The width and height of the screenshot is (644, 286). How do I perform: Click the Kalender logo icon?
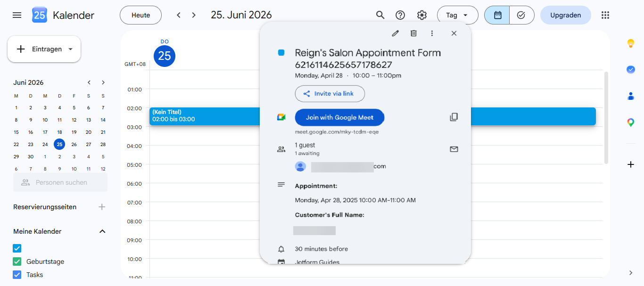click(40, 15)
